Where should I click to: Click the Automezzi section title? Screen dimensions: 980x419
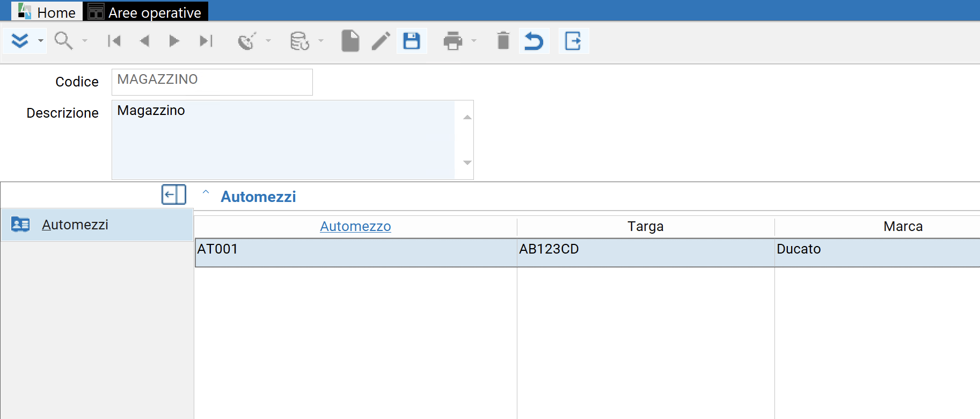(x=258, y=197)
